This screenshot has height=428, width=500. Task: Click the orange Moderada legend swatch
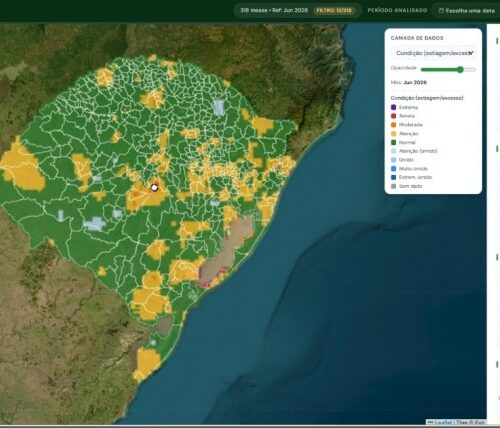[x=393, y=125]
